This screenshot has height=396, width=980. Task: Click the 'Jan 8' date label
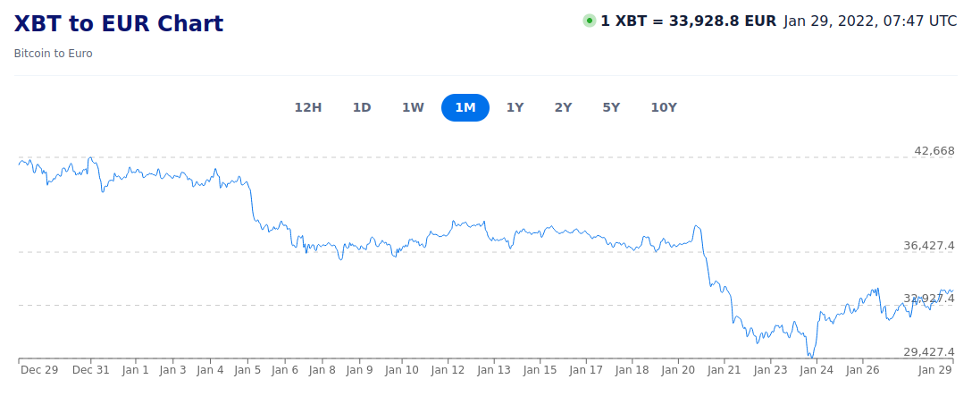point(322,370)
